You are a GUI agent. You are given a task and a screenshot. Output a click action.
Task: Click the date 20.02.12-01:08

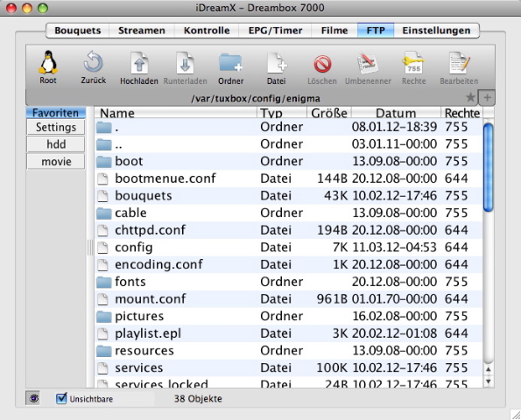[394, 333]
